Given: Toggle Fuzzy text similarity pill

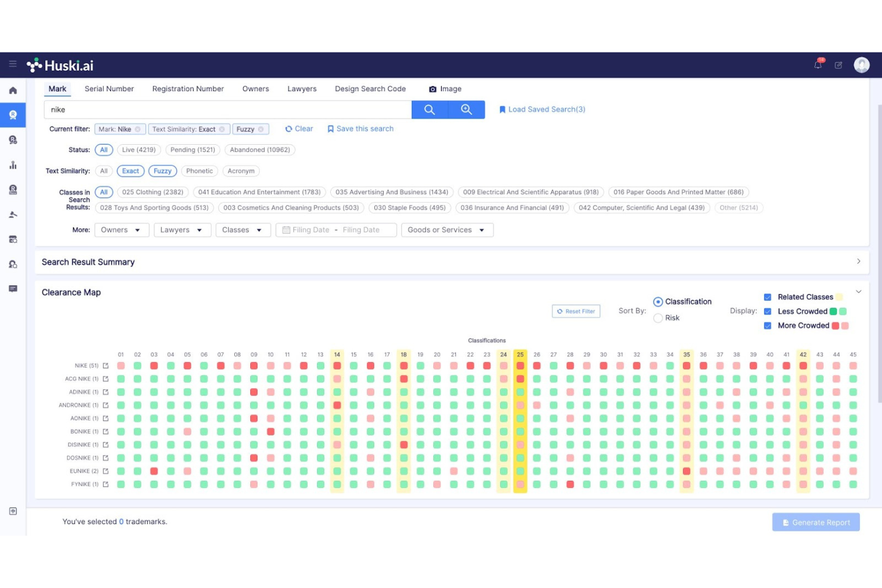Looking at the screenshot, I should (163, 171).
